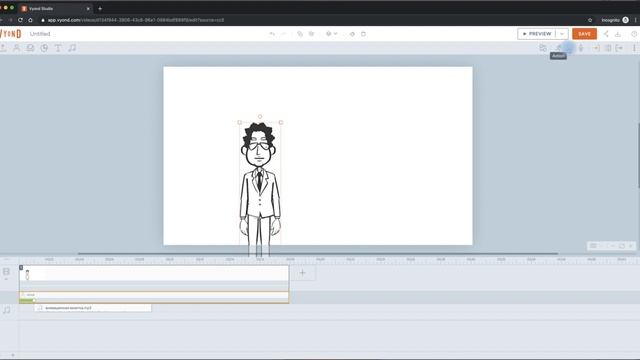Viewport: 640px width, 360px height.
Task: Click the Undo arrow icon
Action: pos(272,34)
